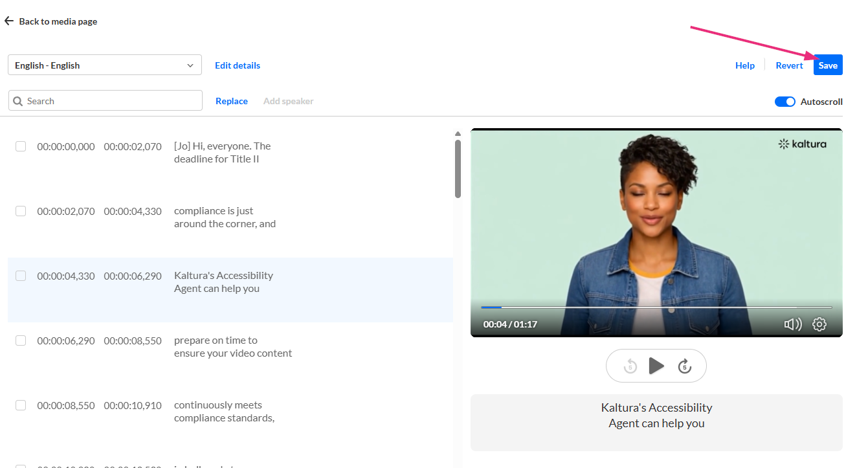Click start time 00:00:00,000
This screenshot has width=868, height=468.
tap(66, 146)
